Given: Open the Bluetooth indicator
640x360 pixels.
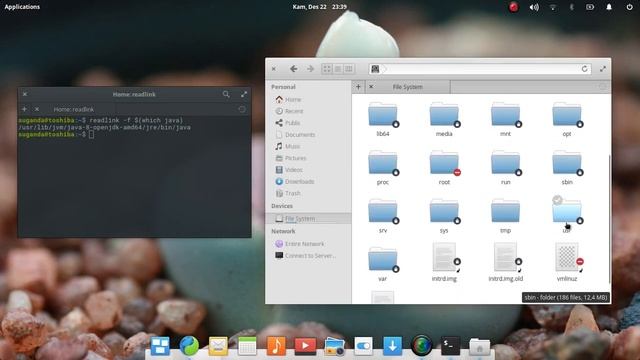Looking at the screenshot, I should click(571, 7).
